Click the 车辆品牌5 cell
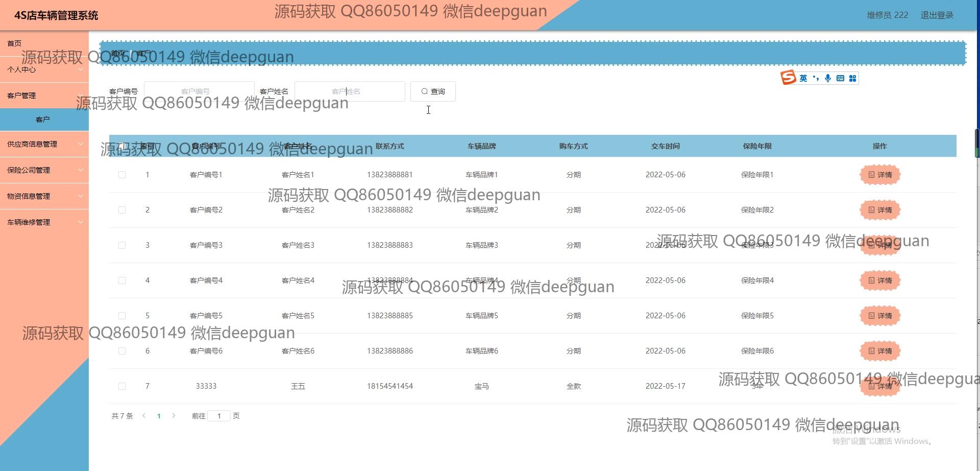Screen dimensions: 980x471 point(482,316)
